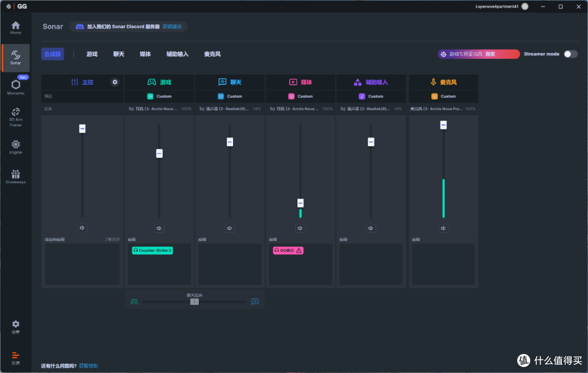Screen dimensions: 588x373
Task: Switch to the Microphone tab
Action: pyautogui.click(x=212, y=54)
